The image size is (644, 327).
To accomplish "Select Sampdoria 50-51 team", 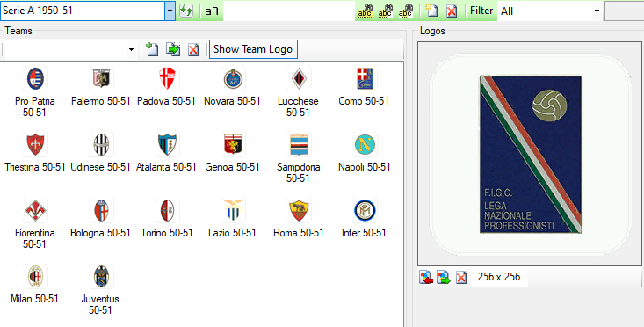I will click(298, 158).
